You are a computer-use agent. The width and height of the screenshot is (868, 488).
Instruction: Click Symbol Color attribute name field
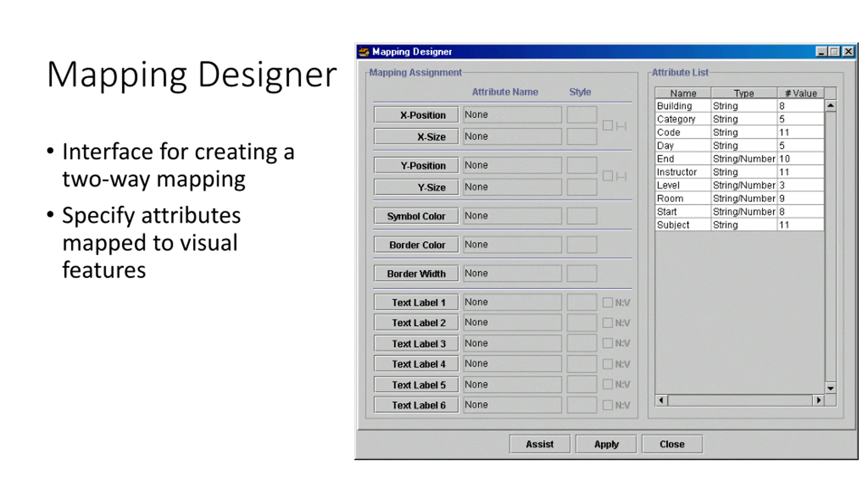512,216
